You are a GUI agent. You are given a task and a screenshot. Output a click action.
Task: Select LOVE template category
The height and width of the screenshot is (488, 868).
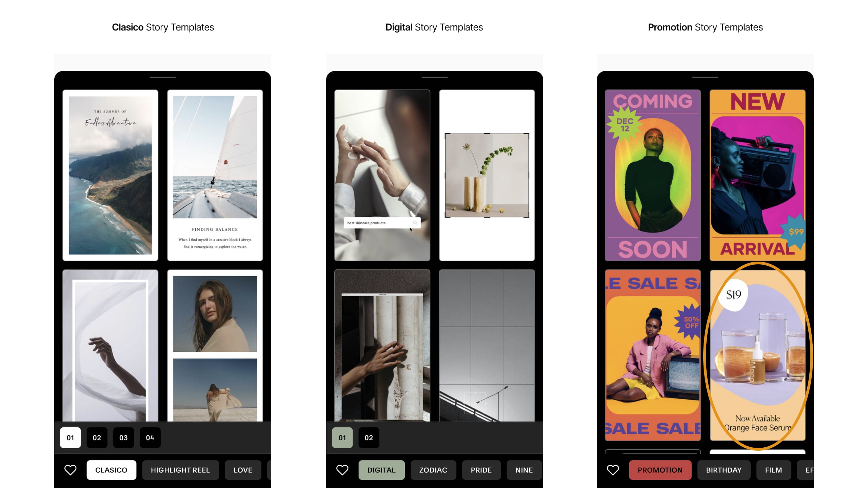coord(243,469)
